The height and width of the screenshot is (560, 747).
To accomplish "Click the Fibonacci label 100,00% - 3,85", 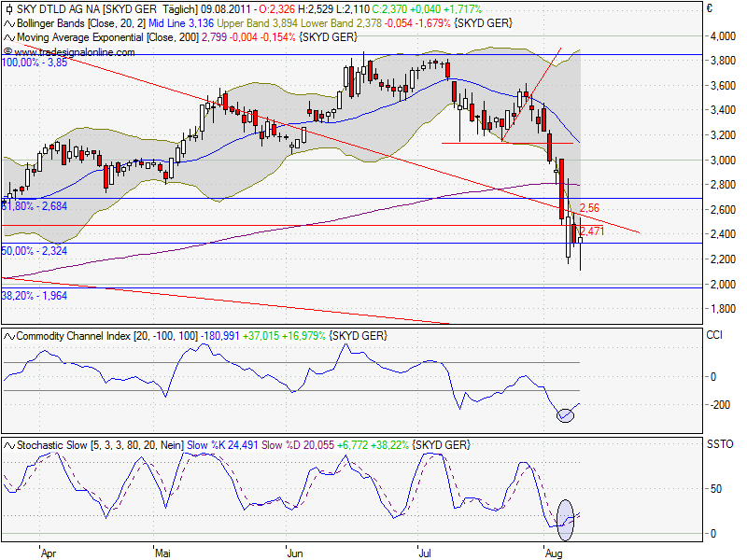I will coord(35,63).
